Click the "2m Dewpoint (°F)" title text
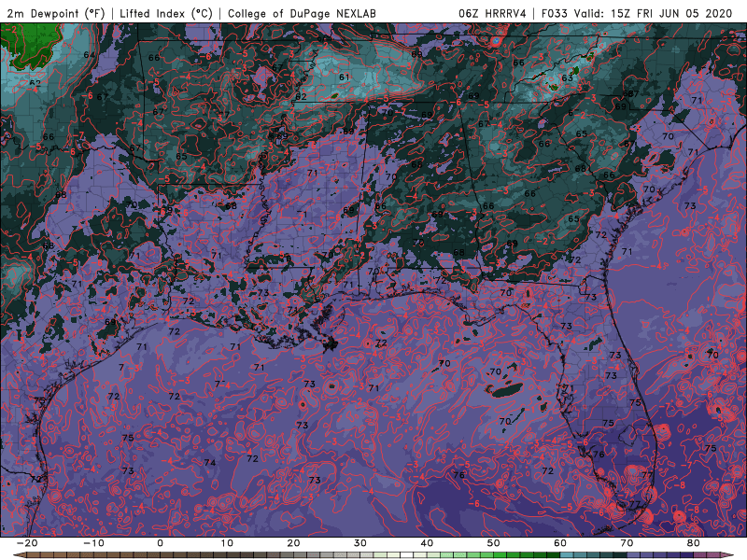This screenshot has width=747, height=560. tap(55, 14)
